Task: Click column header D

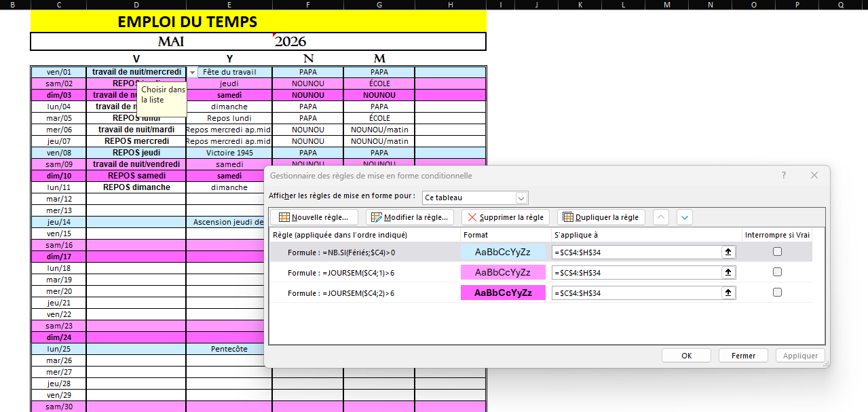Action: pos(136,5)
